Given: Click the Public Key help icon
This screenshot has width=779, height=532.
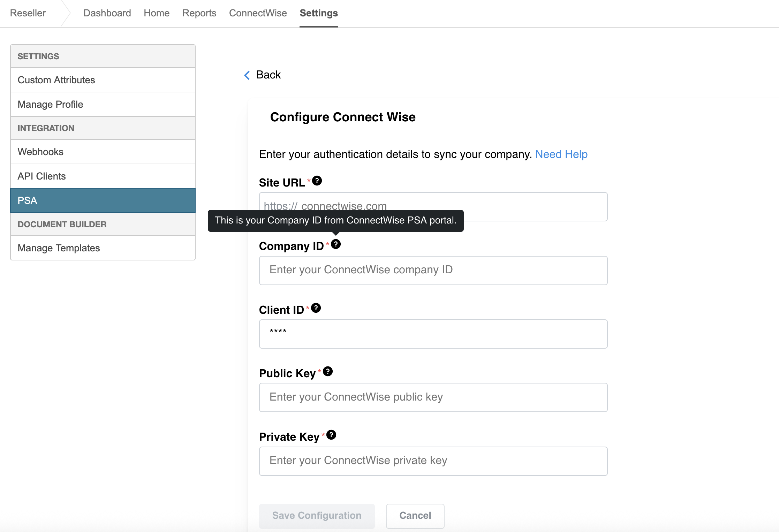Looking at the screenshot, I should pos(328,371).
